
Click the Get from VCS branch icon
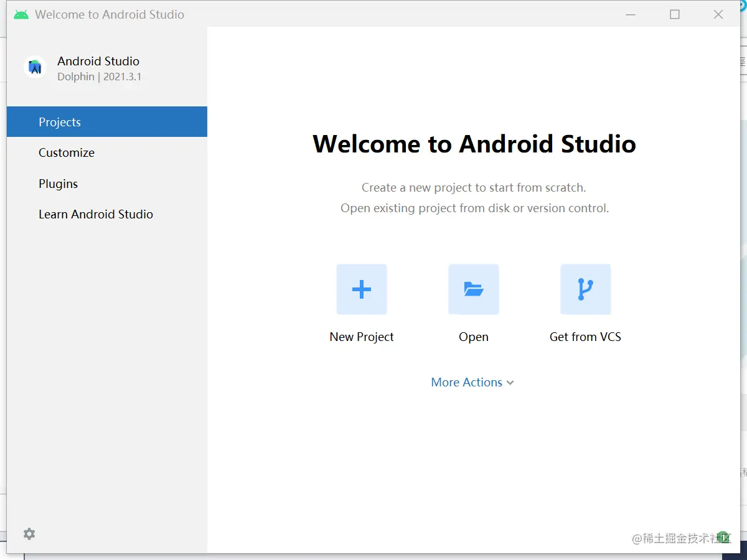pyautogui.click(x=586, y=289)
